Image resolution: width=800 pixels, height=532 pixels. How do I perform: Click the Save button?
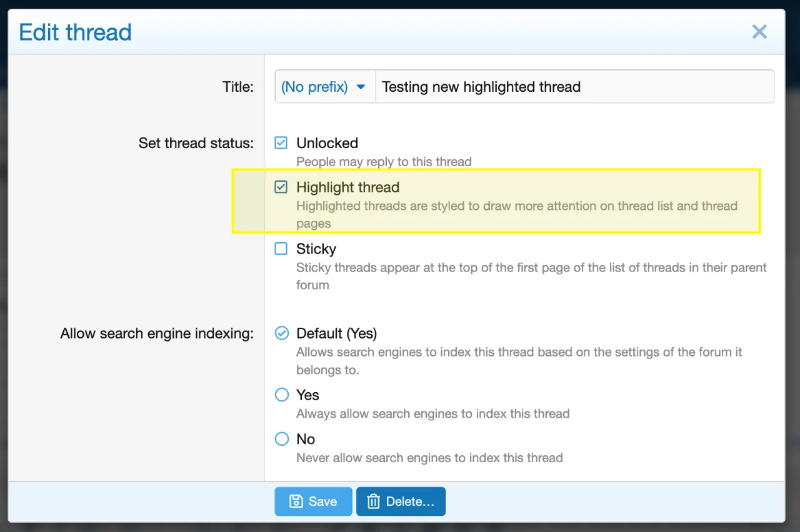[x=313, y=501]
